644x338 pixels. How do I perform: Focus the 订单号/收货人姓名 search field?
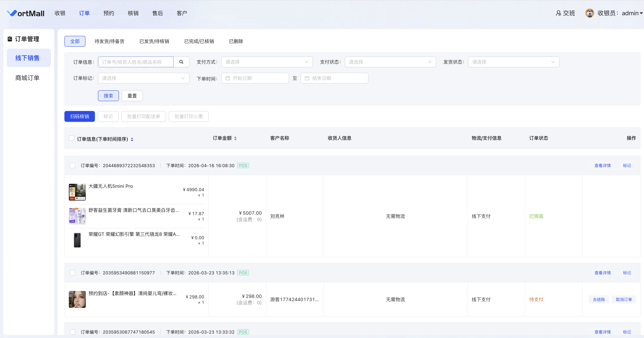(x=135, y=62)
